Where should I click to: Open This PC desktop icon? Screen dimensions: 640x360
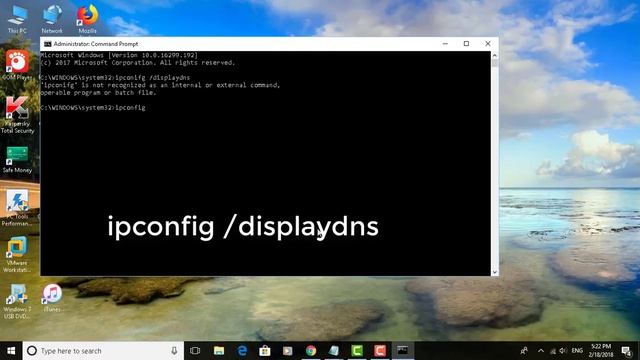pos(17,19)
